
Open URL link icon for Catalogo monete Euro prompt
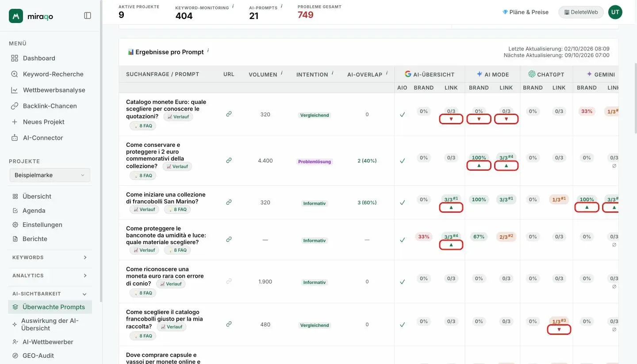(229, 114)
